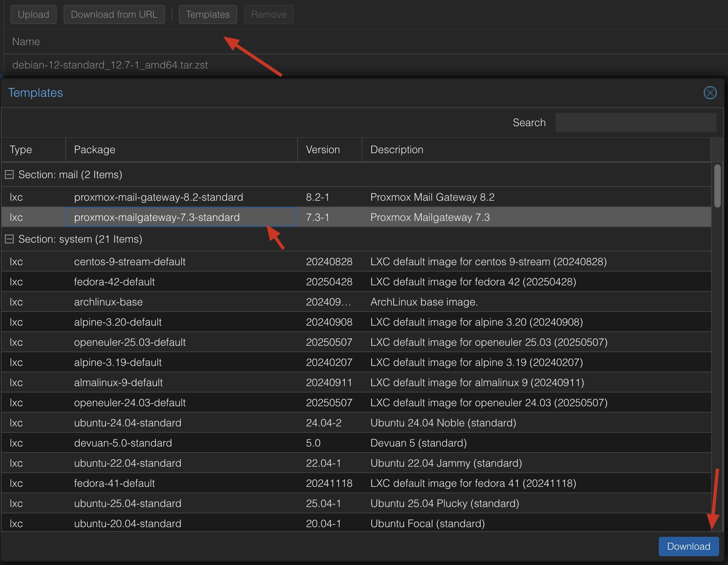Select ubuntu-20.04-standard template
Screen dimensions: 728x565
(x=356, y=523)
